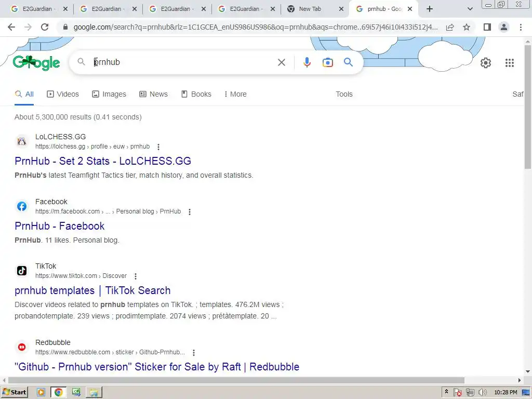Click scroll down arrow of page
Screen dimensions: 532x399
[x=528, y=371]
